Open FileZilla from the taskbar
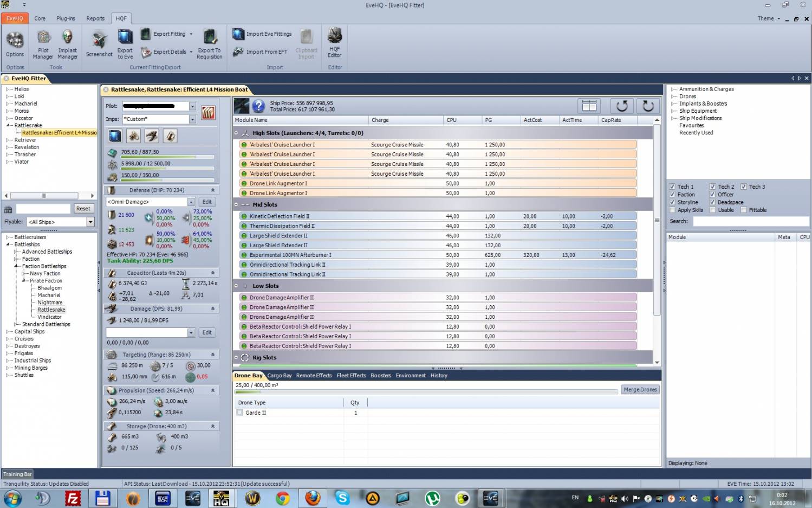Viewport: 812px width, 508px height. coord(73,498)
